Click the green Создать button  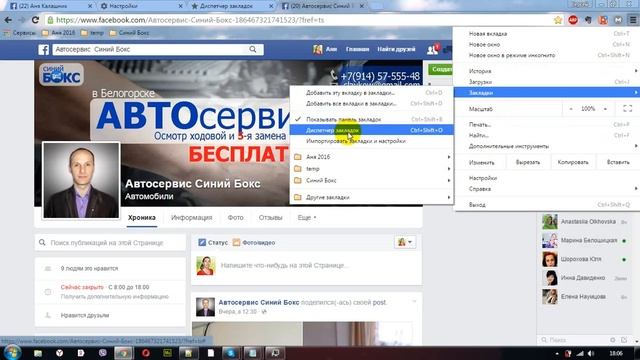coord(440,69)
